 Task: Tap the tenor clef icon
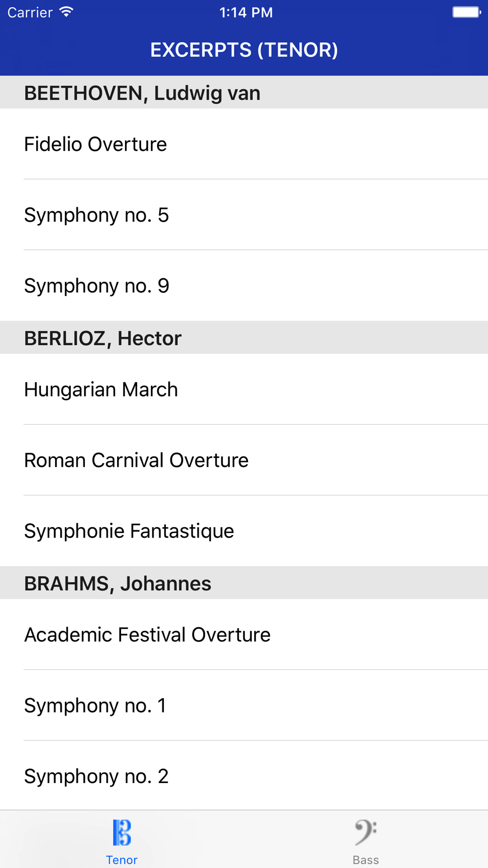point(122,832)
